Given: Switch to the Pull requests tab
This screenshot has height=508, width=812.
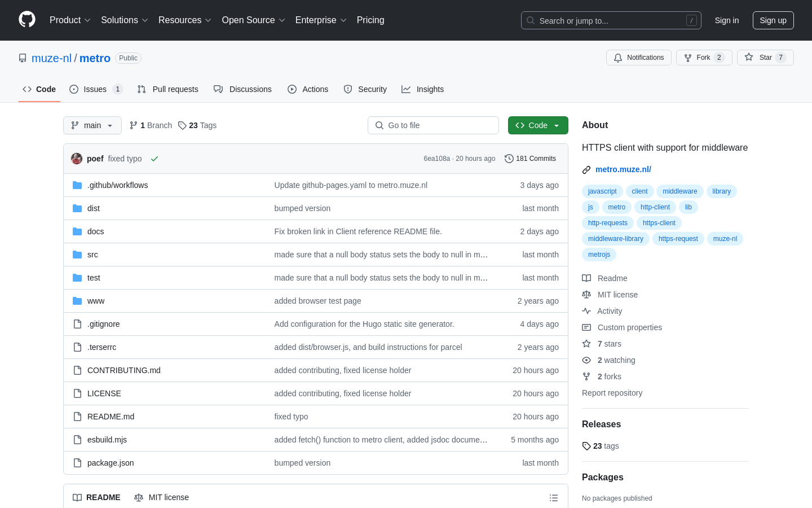Looking at the screenshot, I should click(x=168, y=89).
